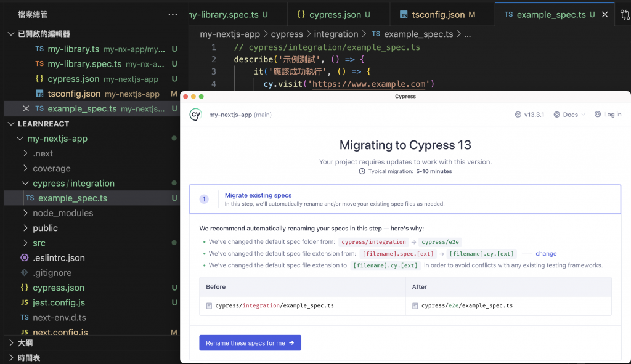Click Rename these specs for me button
The width and height of the screenshot is (631, 364).
tap(250, 342)
